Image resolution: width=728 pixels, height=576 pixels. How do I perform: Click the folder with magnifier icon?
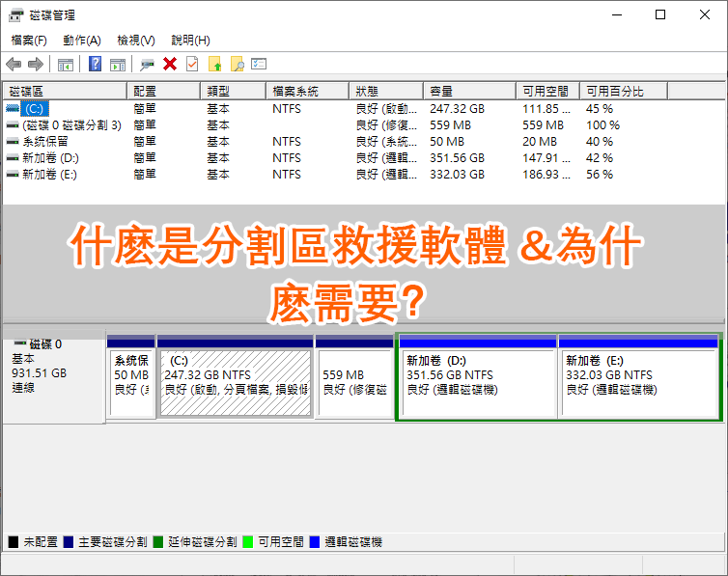click(238, 64)
